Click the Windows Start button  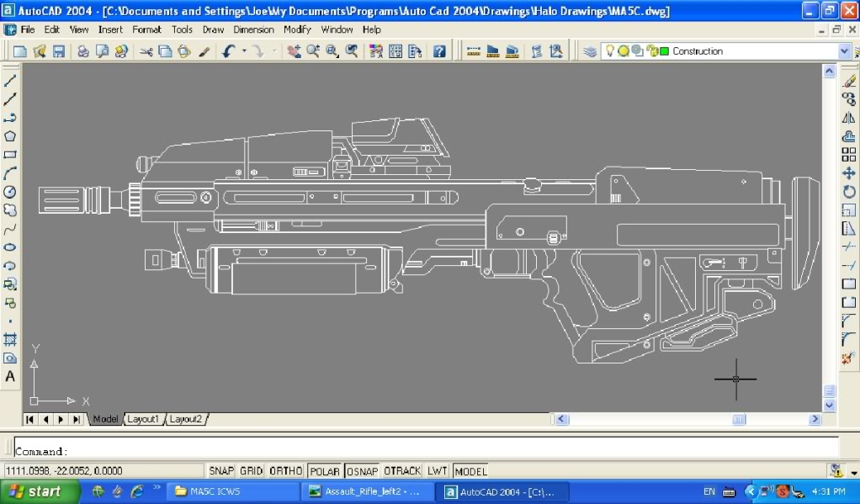[x=35, y=491]
